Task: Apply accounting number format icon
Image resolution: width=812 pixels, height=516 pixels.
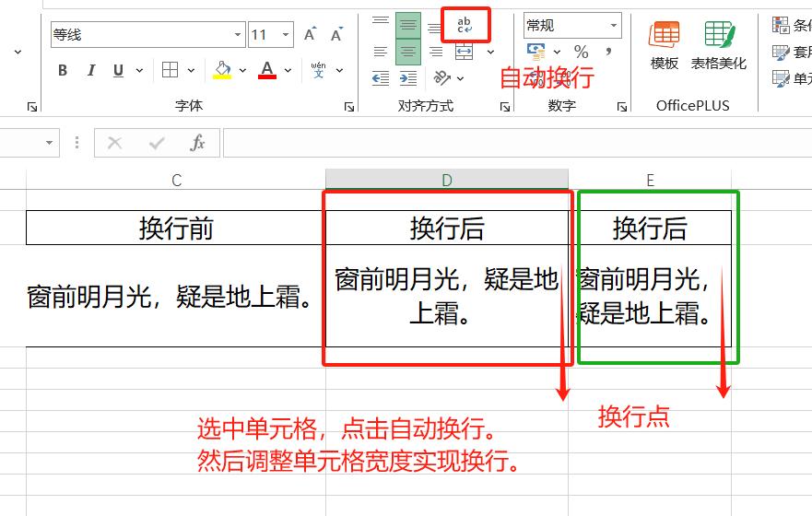Action: coord(536,52)
